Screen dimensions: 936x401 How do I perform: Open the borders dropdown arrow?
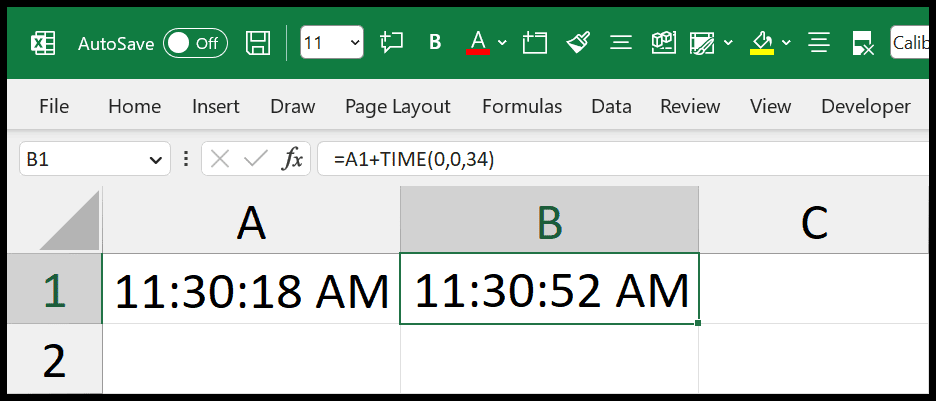coord(728,43)
